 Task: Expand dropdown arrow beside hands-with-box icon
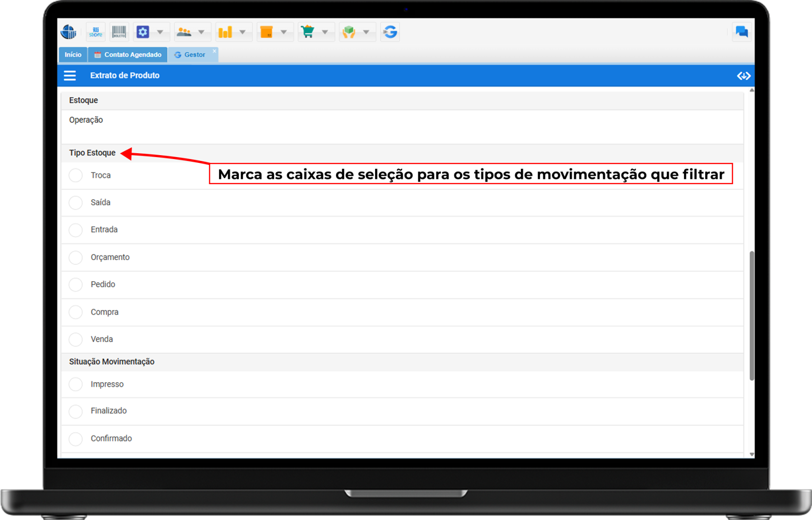click(366, 32)
